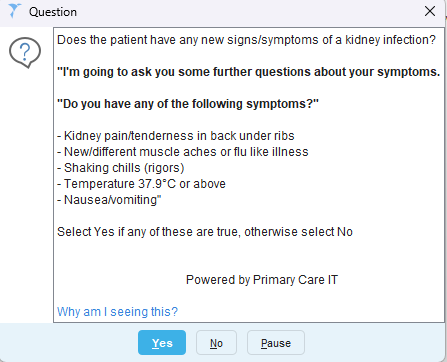Answer No to kidney infection symptoms
The image size is (447, 362).
pyautogui.click(x=216, y=343)
